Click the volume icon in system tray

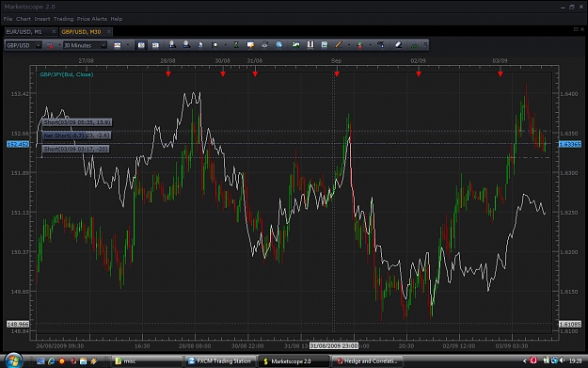click(x=562, y=360)
